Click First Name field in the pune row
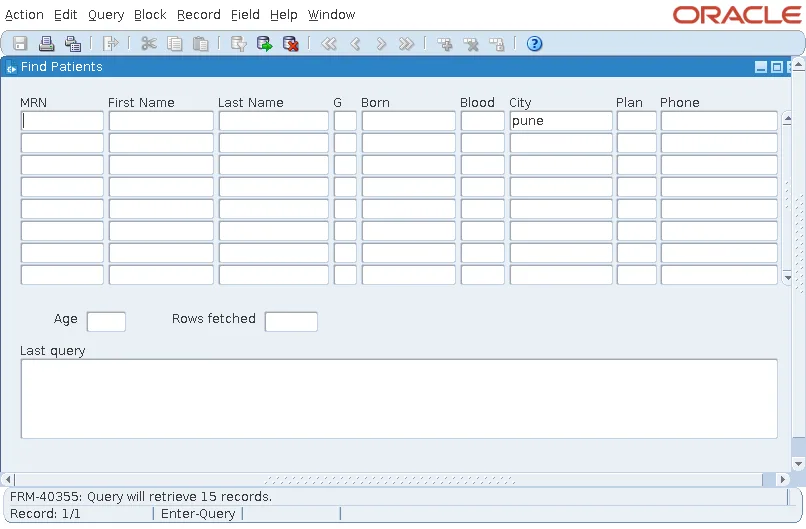The width and height of the screenshot is (806, 529). click(x=161, y=121)
